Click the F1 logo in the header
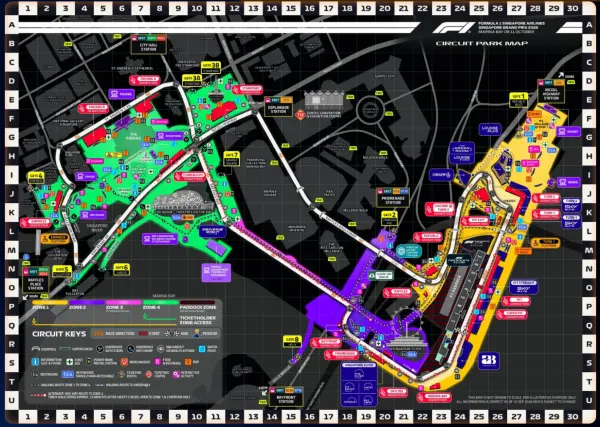Viewport: 600px width, 427px height. point(454,28)
